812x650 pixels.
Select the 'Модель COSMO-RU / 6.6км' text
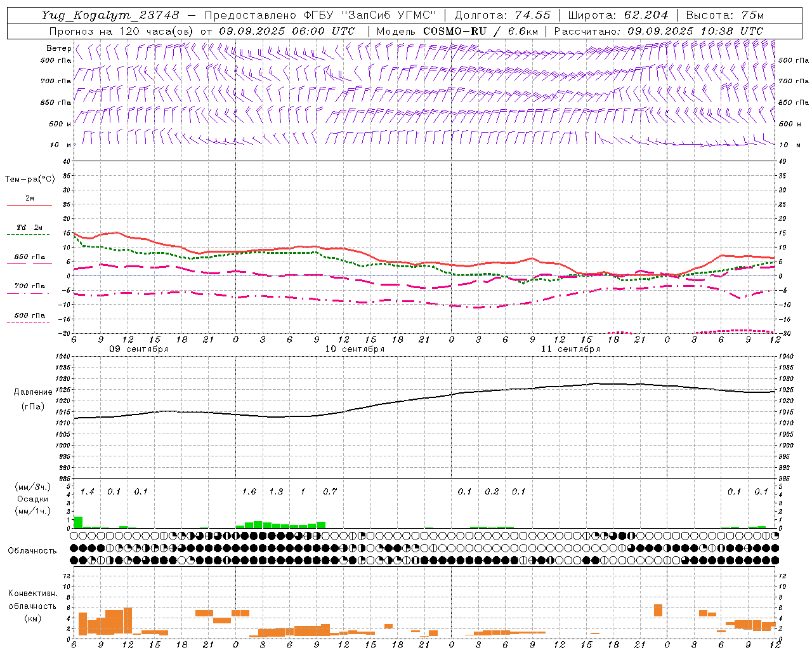click(457, 31)
